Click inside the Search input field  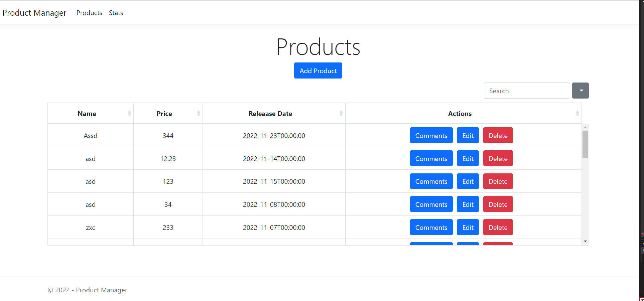click(x=527, y=91)
